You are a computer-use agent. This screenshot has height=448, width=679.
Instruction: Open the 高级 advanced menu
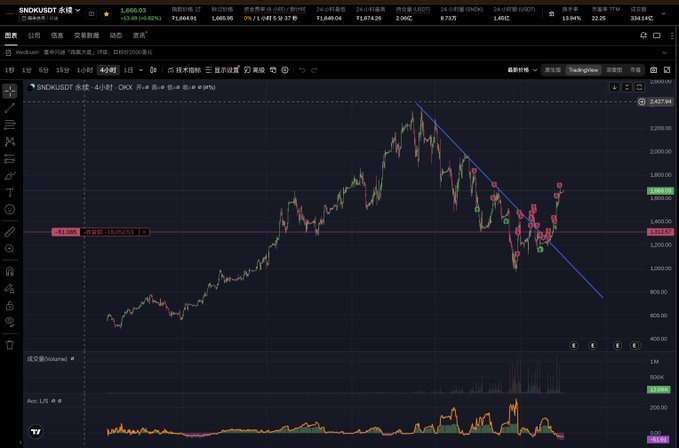[x=254, y=70]
